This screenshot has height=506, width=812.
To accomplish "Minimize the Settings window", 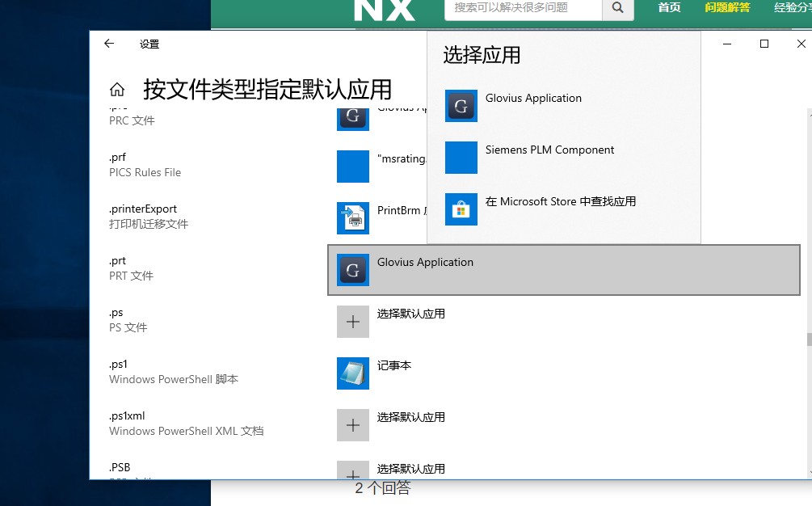I will tap(727, 44).
